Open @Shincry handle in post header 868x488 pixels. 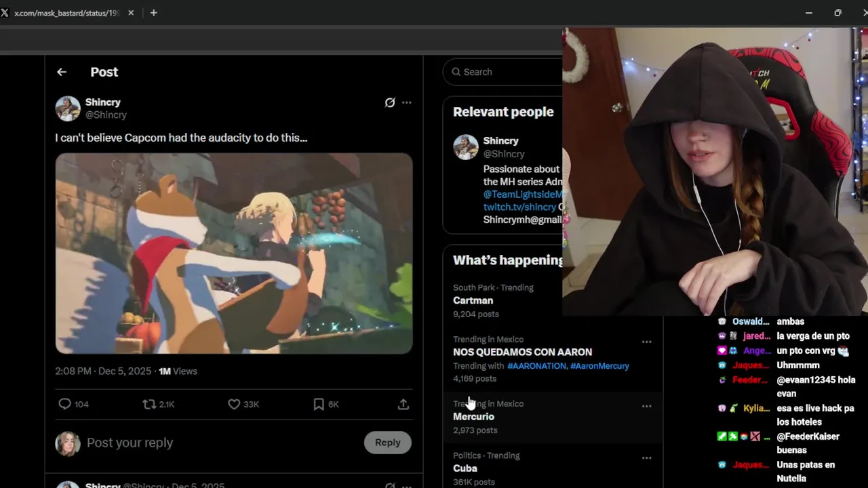pyautogui.click(x=106, y=115)
